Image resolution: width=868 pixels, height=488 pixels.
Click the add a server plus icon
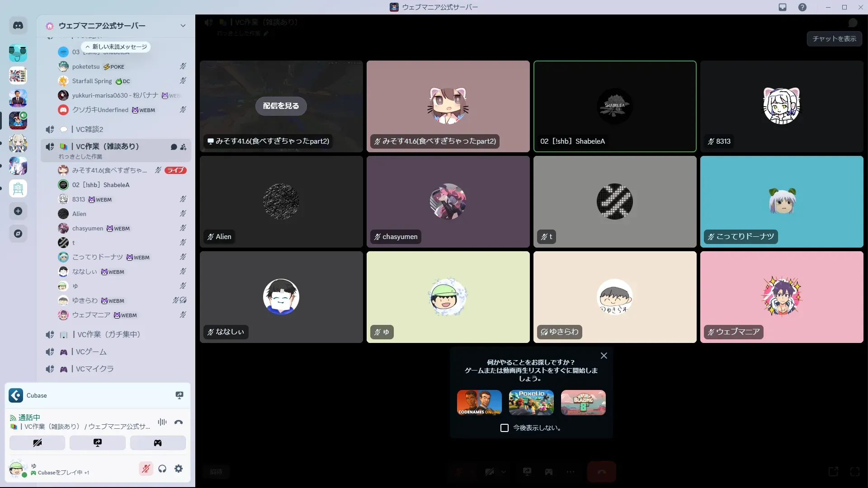click(18, 211)
